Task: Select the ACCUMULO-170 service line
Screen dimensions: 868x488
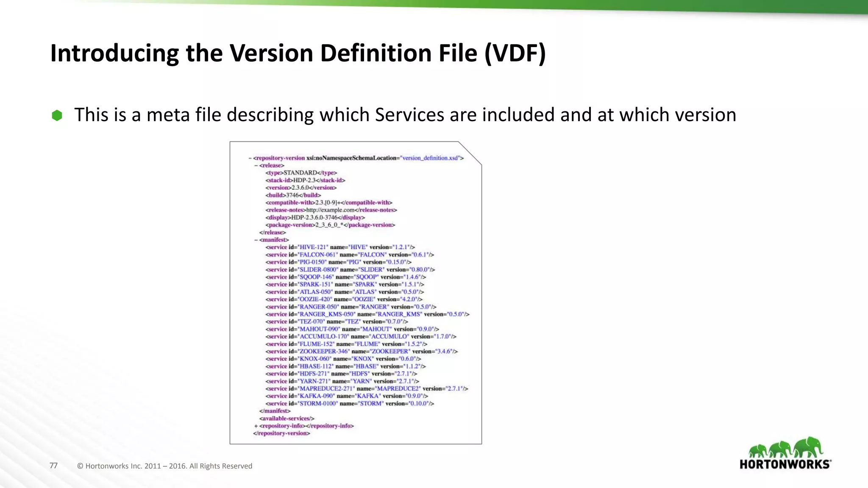Action: pyautogui.click(x=361, y=336)
